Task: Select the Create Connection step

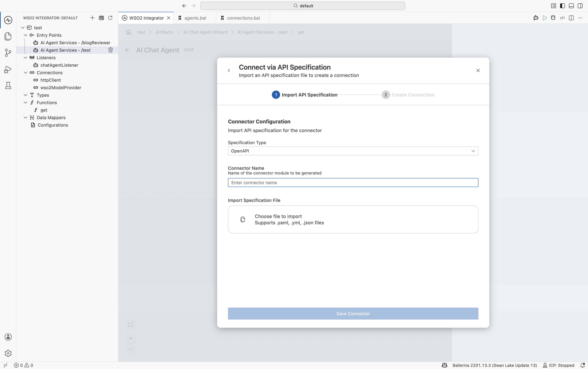Action: (408, 95)
